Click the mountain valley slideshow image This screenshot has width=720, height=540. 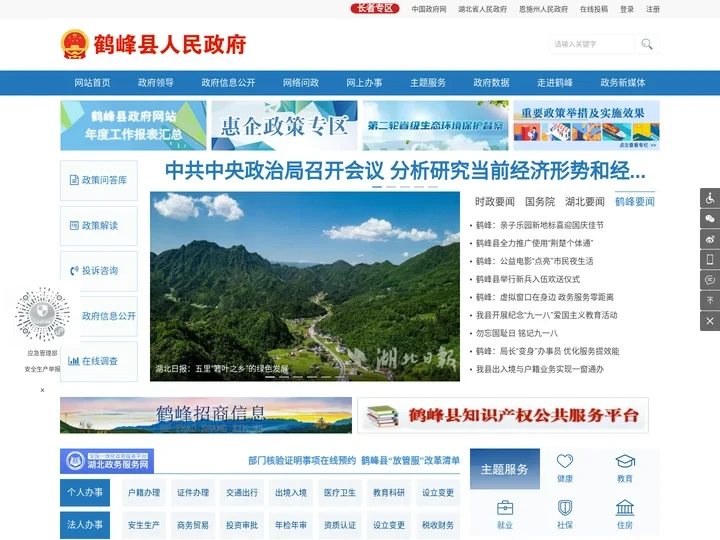(x=305, y=287)
